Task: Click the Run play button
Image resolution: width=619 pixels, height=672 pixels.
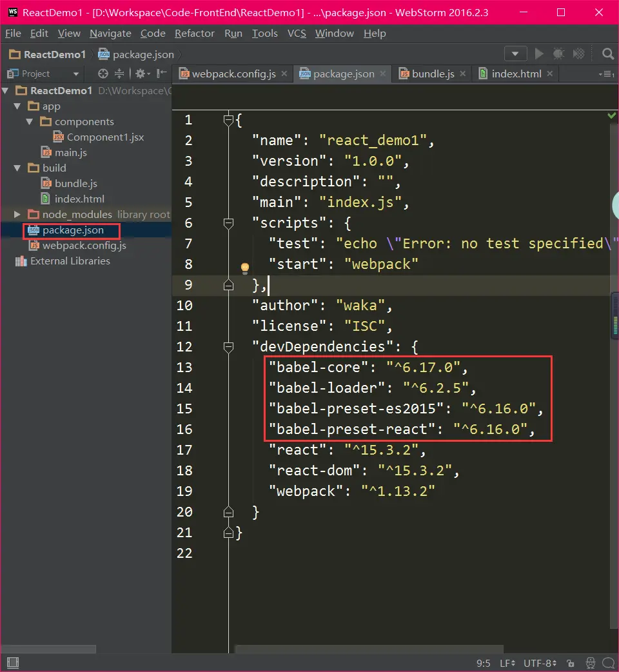Action: [x=539, y=54]
